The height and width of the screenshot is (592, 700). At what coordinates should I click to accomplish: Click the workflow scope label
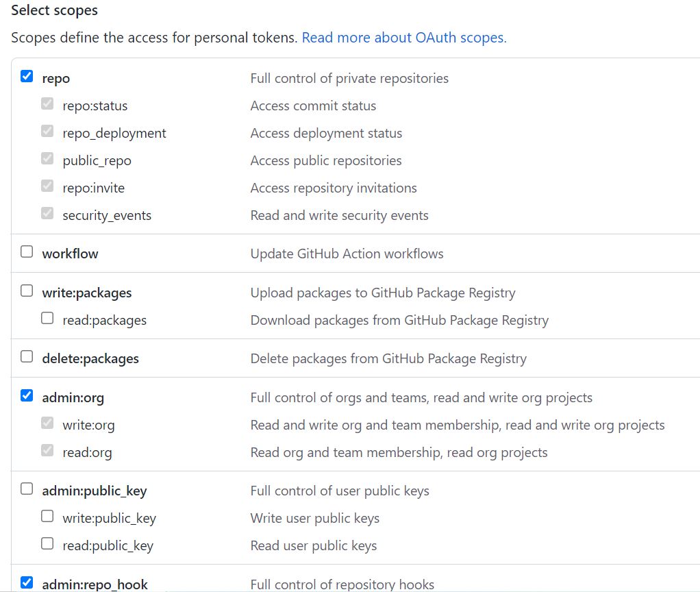[70, 254]
